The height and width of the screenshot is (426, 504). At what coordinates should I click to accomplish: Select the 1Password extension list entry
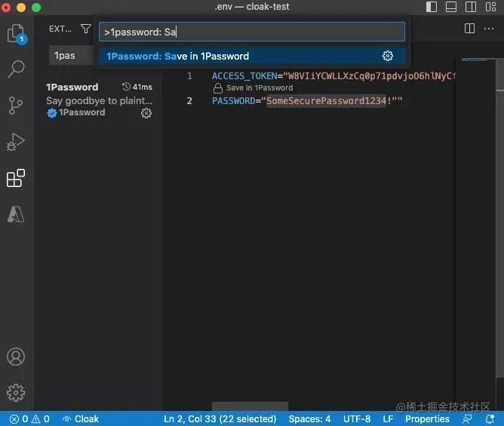point(99,100)
